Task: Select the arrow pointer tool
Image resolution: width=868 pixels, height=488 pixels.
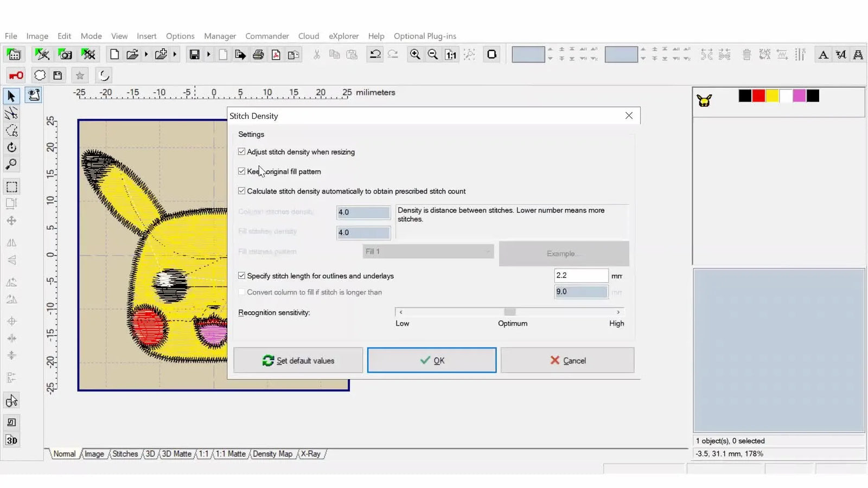Action: [11, 97]
